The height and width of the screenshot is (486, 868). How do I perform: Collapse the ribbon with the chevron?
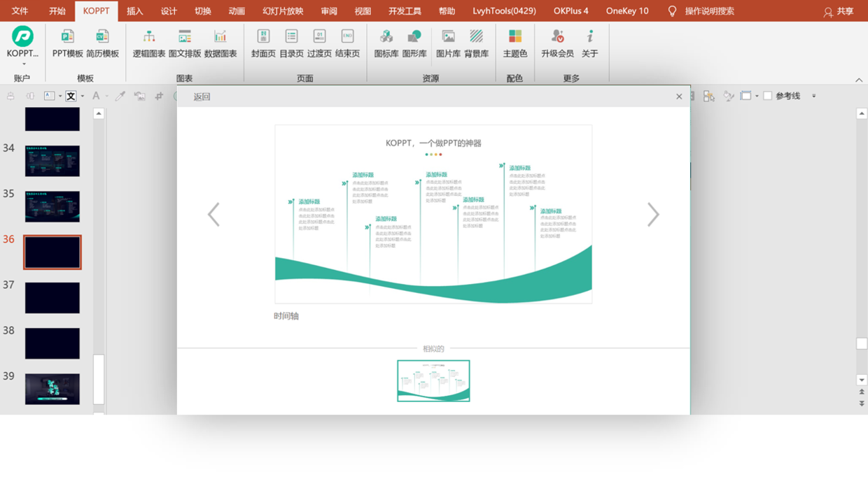(859, 80)
